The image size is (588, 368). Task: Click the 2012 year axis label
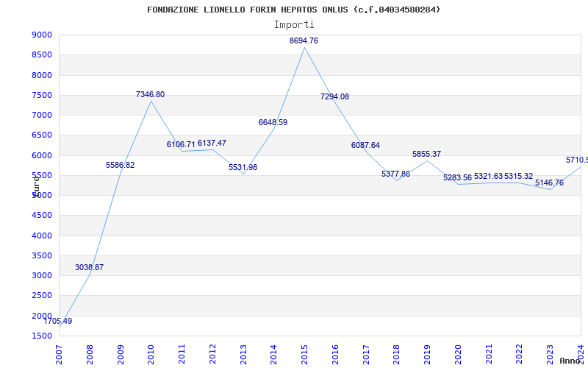[x=212, y=355]
